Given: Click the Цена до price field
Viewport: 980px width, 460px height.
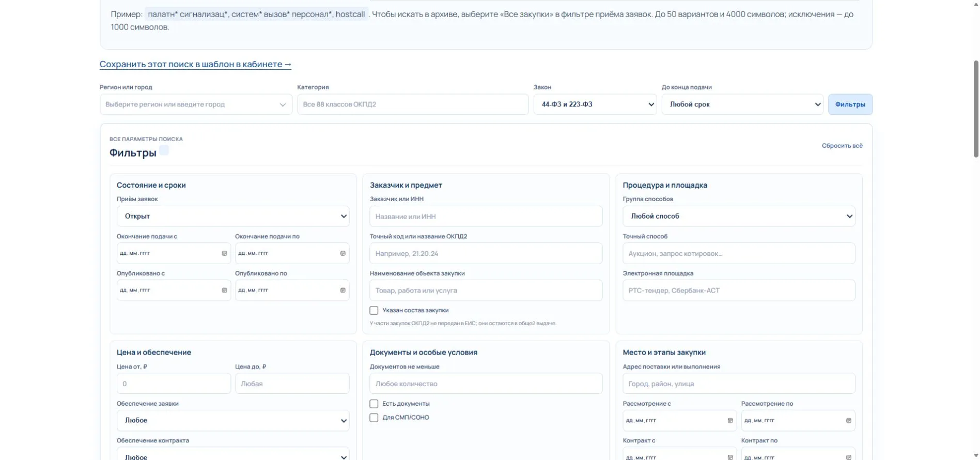Looking at the screenshot, I should coord(292,384).
